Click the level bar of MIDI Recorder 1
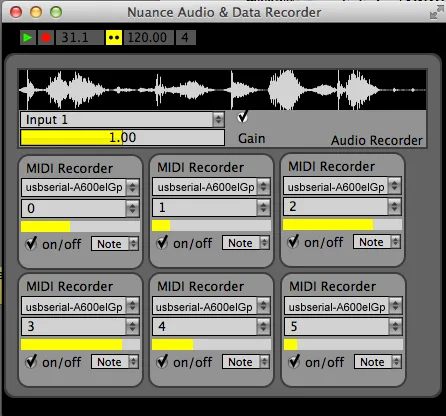The width and height of the screenshot is (446, 416). pos(211,226)
